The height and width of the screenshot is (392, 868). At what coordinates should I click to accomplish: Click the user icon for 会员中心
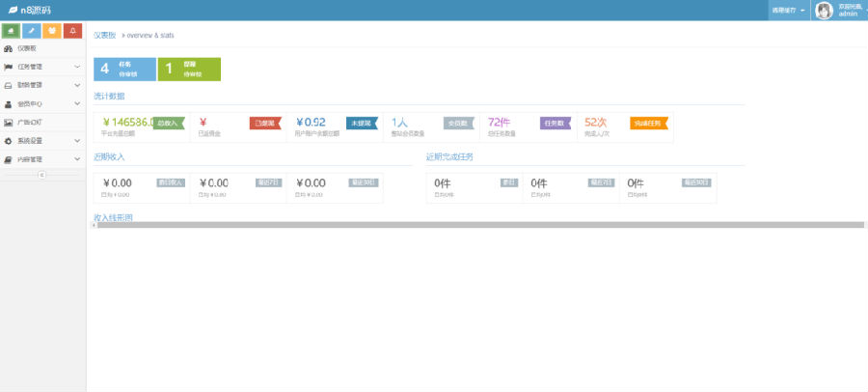(8, 103)
